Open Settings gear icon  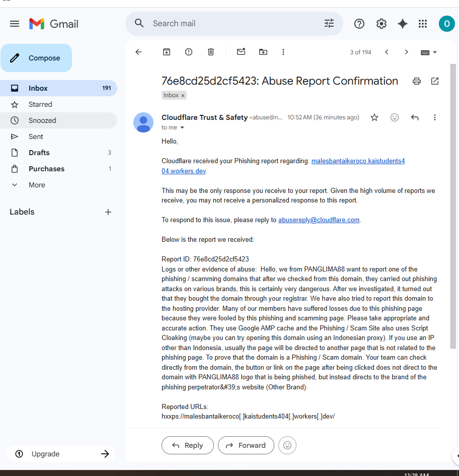click(x=381, y=24)
